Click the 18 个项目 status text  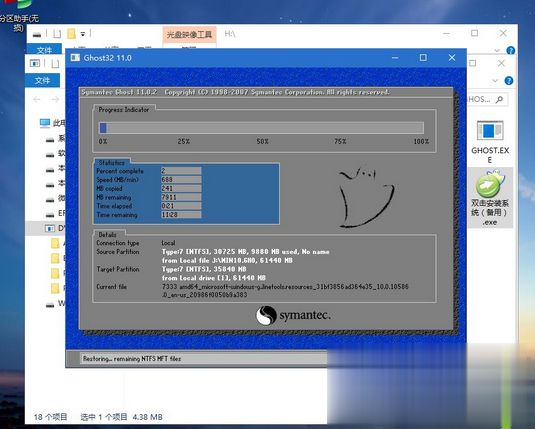tap(50, 417)
